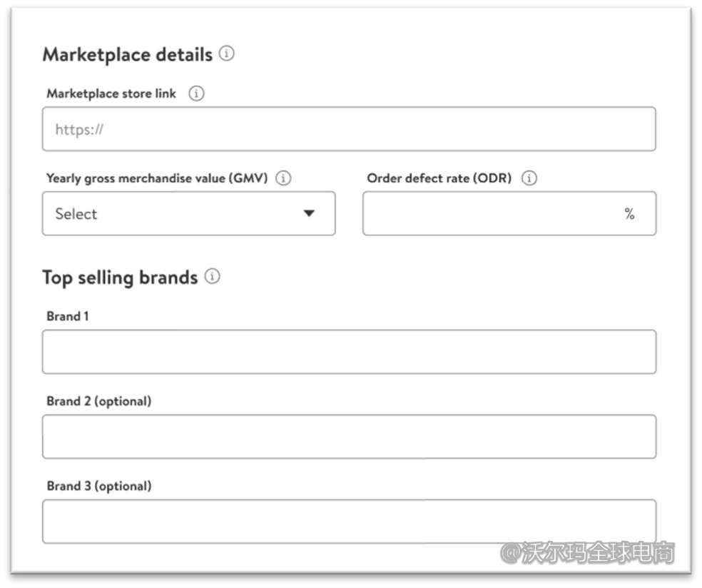The height and width of the screenshot is (588, 702).
Task: Click the Brand 1 field label
Action: click(66, 316)
